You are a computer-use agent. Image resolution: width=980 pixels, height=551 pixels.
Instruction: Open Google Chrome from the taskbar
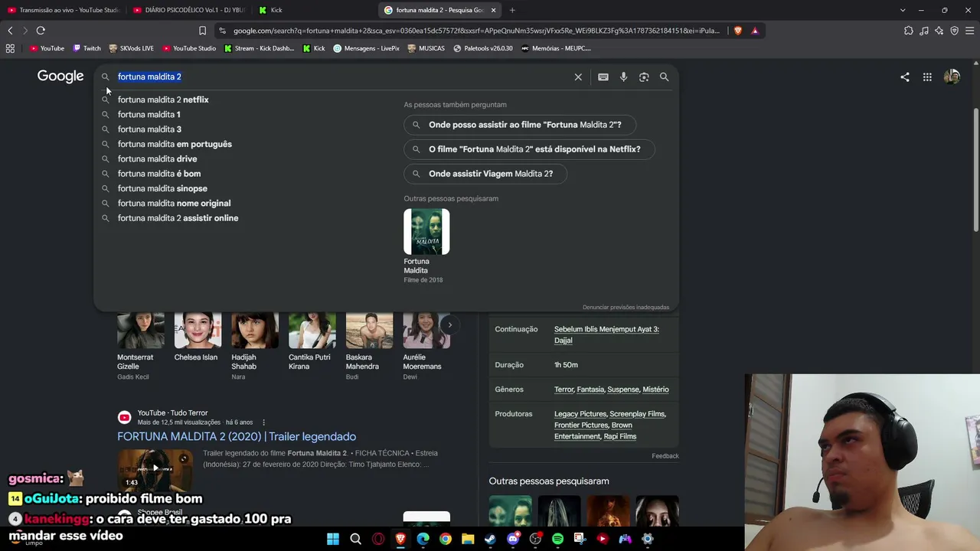tap(446, 539)
